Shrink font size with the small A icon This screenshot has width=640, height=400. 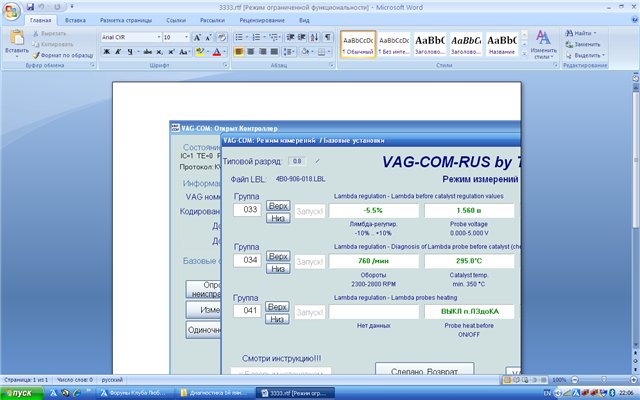[x=208, y=38]
